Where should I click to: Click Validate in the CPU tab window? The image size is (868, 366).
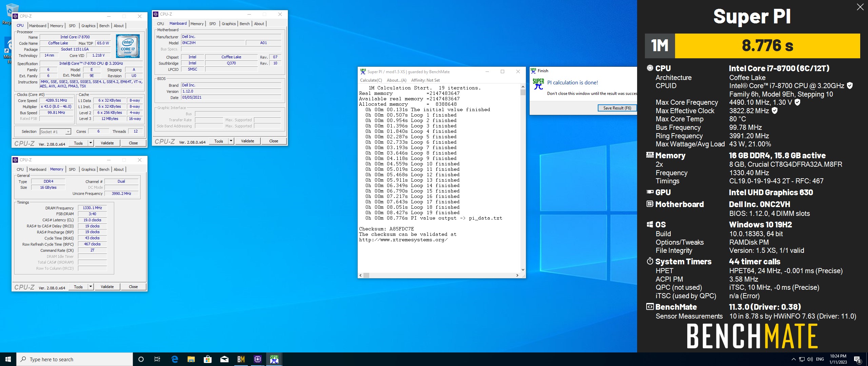point(107,143)
